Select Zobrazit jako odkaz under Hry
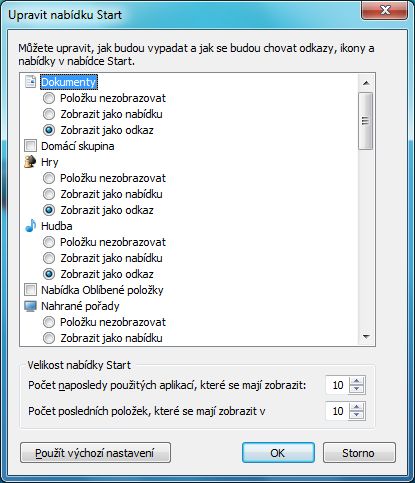This screenshot has width=415, height=483. click(x=49, y=210)
